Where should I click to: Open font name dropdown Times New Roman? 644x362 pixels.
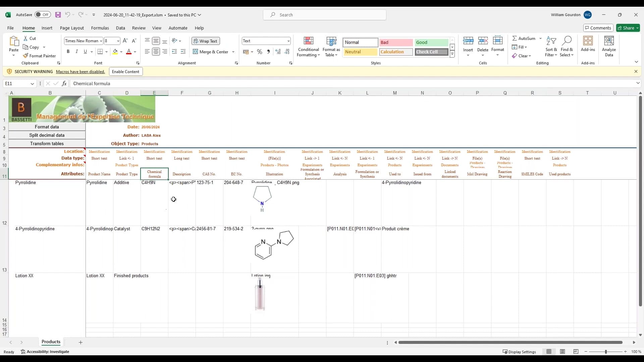pyautogui.click(x=101, y=41)
